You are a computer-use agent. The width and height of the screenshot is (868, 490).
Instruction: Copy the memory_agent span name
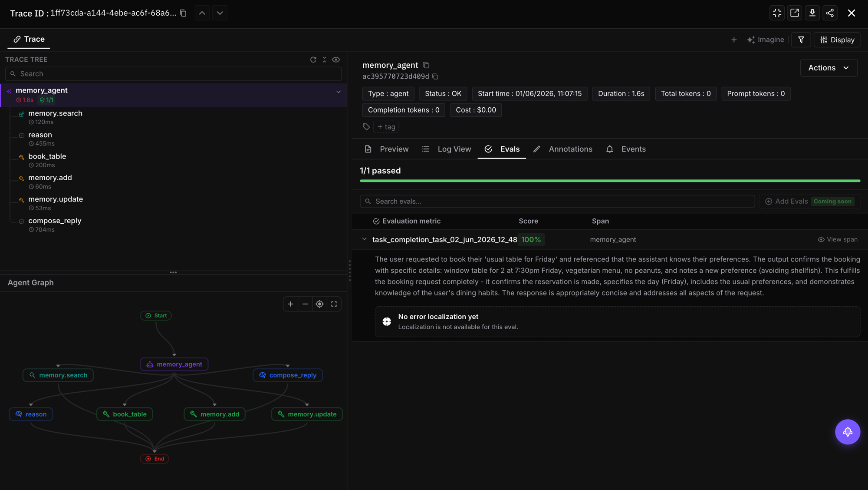426,65
